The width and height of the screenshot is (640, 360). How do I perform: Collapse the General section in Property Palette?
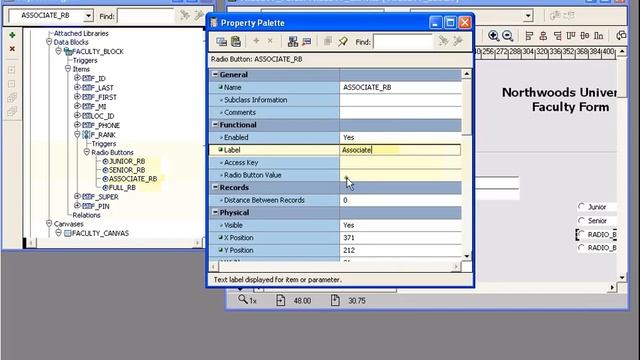pyautogui.click(x=215, y=74)
